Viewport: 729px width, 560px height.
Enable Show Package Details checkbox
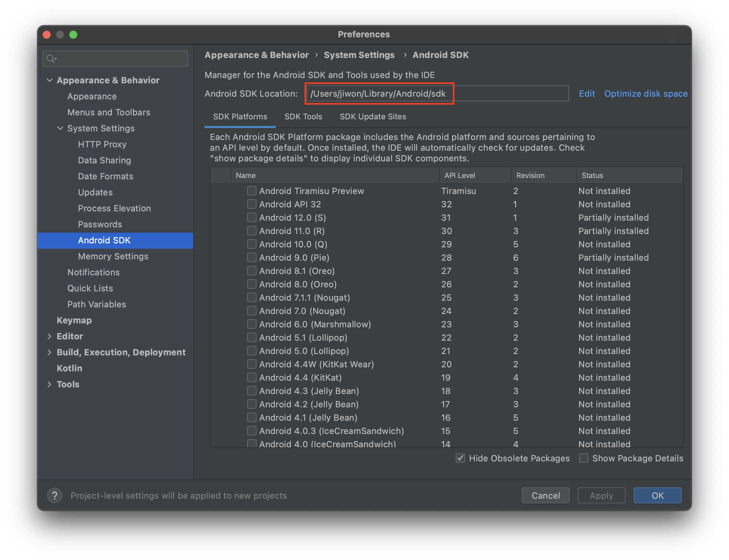coord(584,458)
